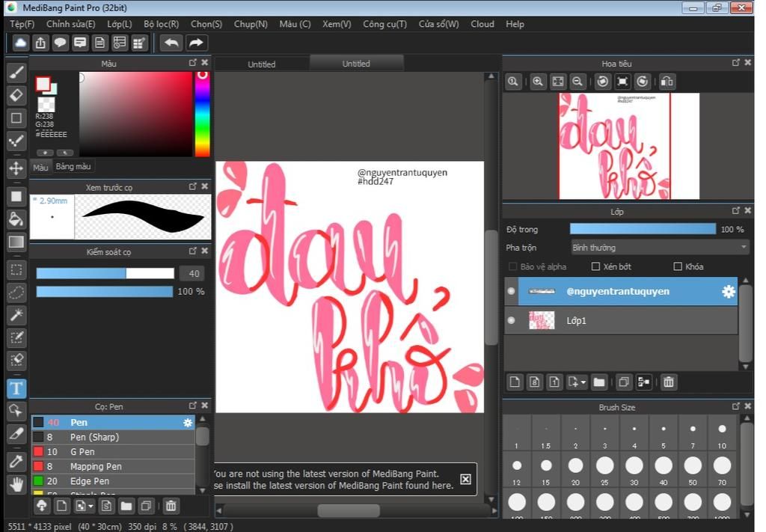The image size is (766, 532).
Task: Click the hue spectrum bar in Màu panel
Action: [x=202, y=114]
